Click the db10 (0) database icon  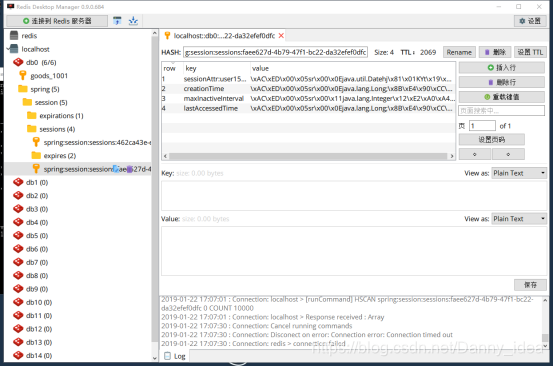[x=18, y=302]
